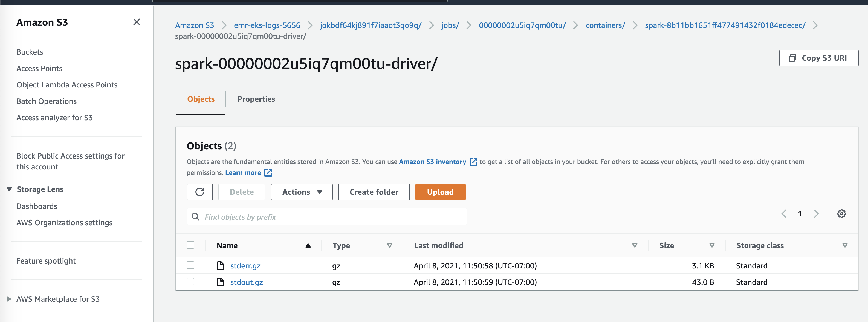
Task: Go to next page arrow
Action: pos(816,214)
